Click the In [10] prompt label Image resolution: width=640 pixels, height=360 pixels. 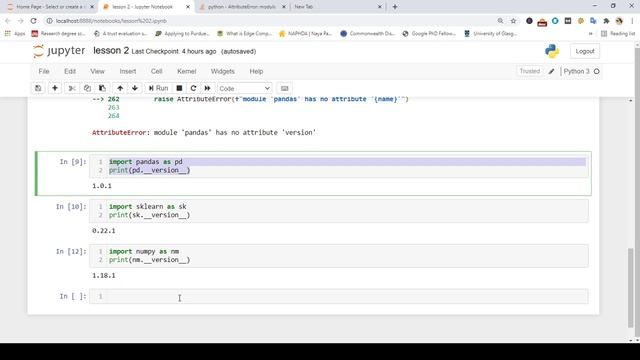[71, 207]
